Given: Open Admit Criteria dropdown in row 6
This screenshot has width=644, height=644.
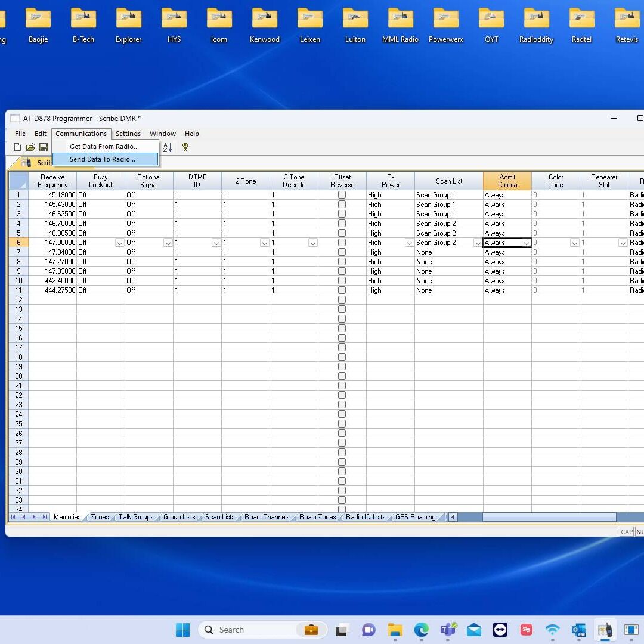Looking at the screenshot, I should (x=526, y=243).
